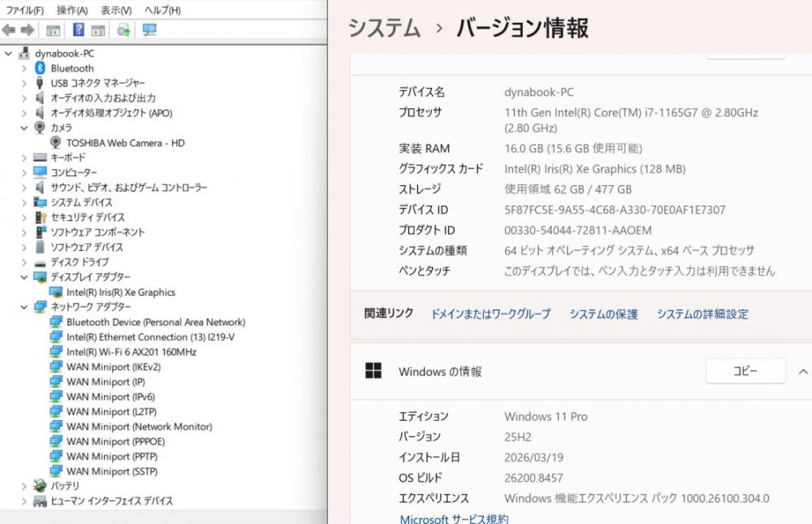Select サウンド、ビデオ、およびゲーム コントローラー
Viewport: 812px width, 524px height.
pyautogui.click(x=129, y=188)
